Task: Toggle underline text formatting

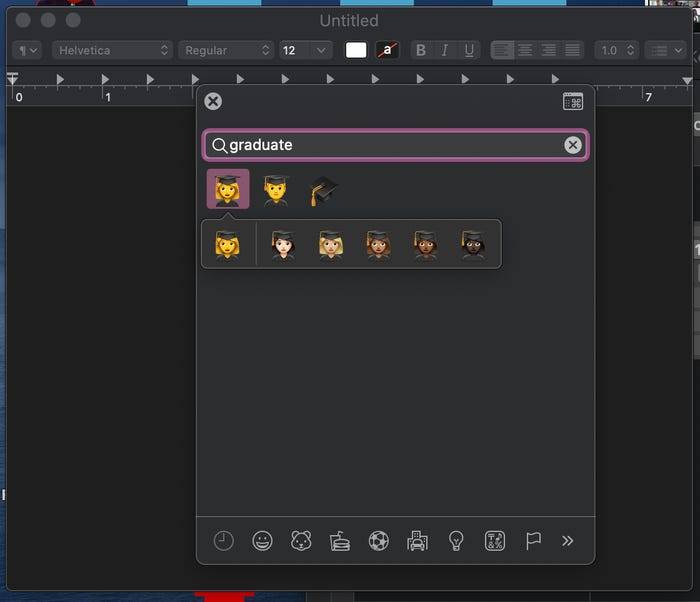Action: click(x=468, y=50)
